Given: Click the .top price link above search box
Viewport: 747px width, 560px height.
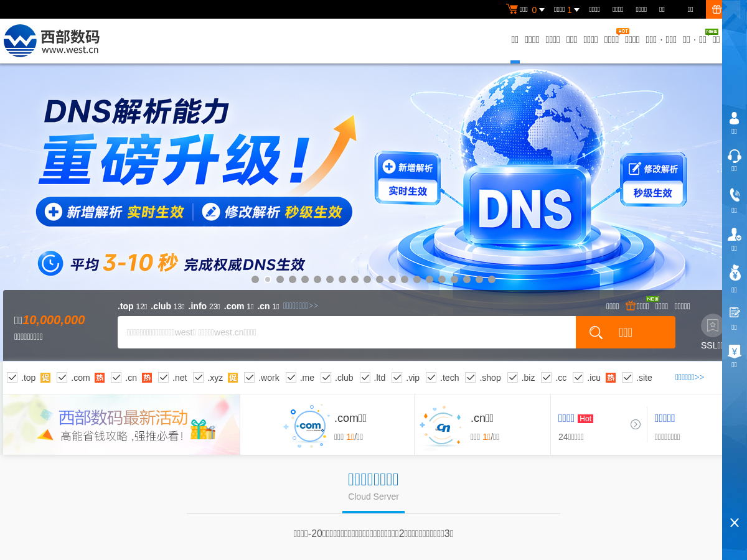Looking at the screenshot, I should click(x=132, y=306).
